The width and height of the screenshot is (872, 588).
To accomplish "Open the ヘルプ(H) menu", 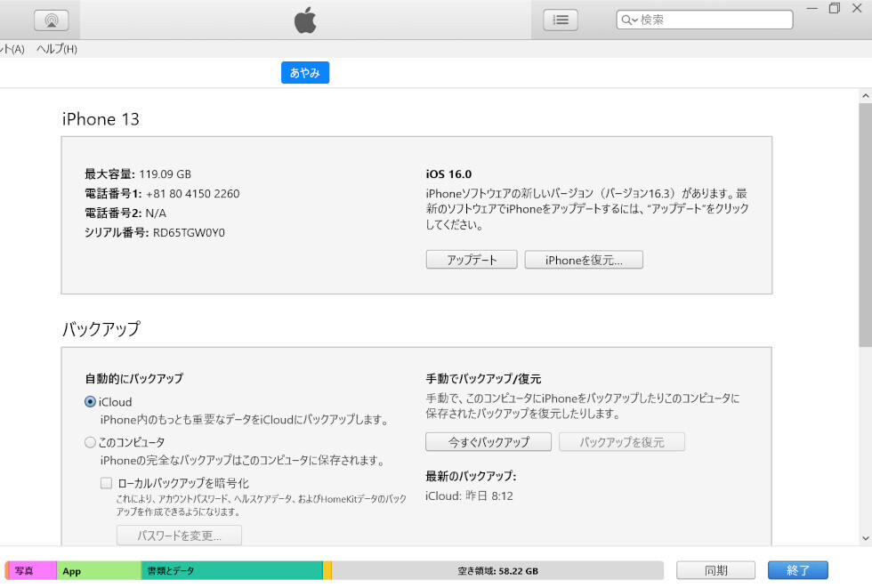I will pos(57,49).
